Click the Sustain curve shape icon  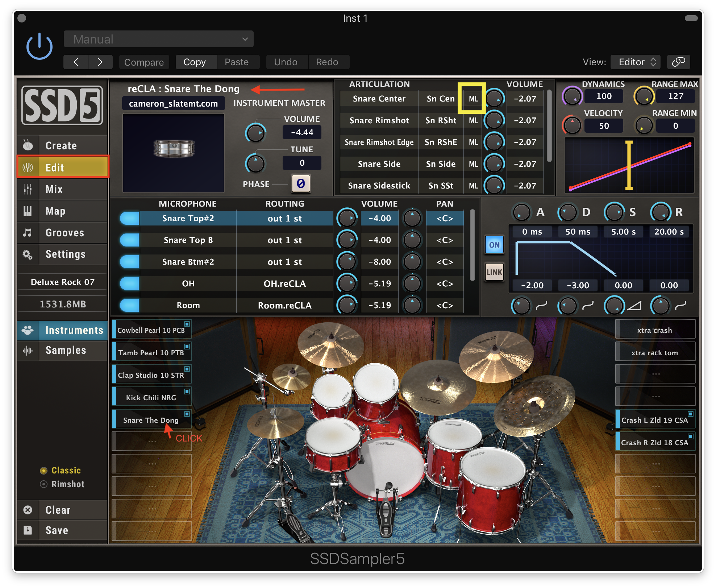pos(634,306)
